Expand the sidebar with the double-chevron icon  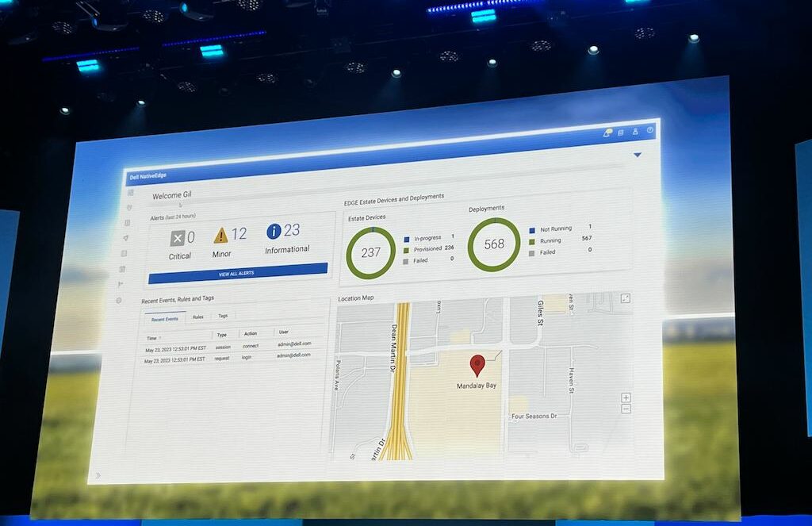pos(98,475)
